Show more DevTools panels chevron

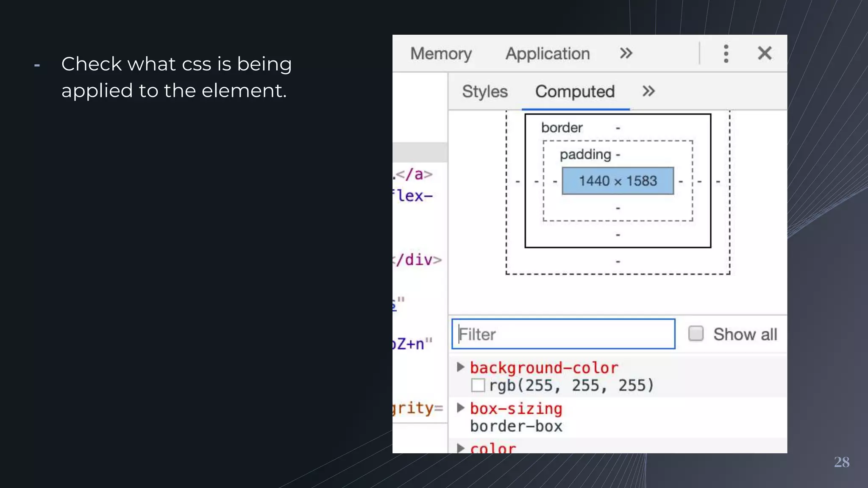626,53
